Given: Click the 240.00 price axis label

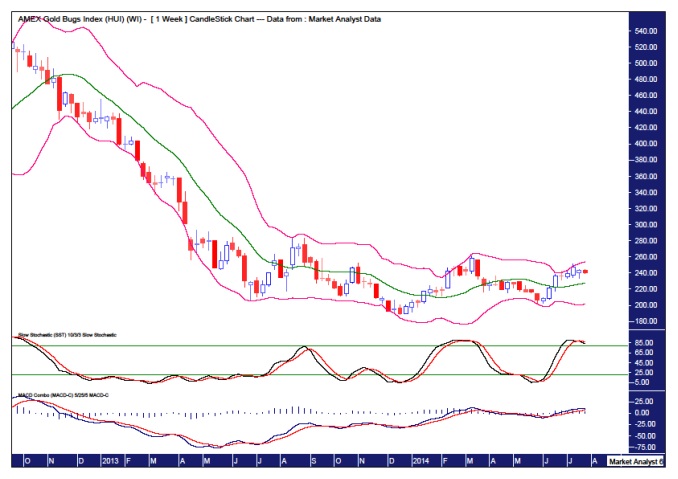Looking at the screenshot, I should coord(646,273).
